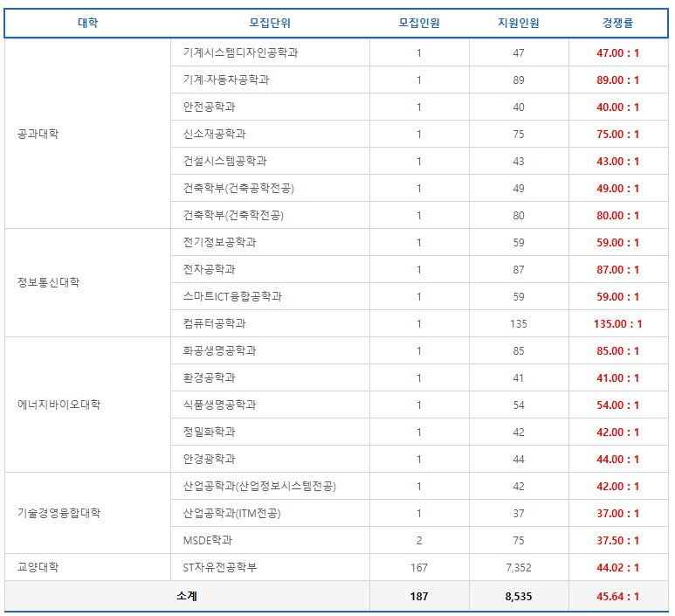
Task: Click applicant count 54 for 식품생명공학과
Action: [519, 405]
